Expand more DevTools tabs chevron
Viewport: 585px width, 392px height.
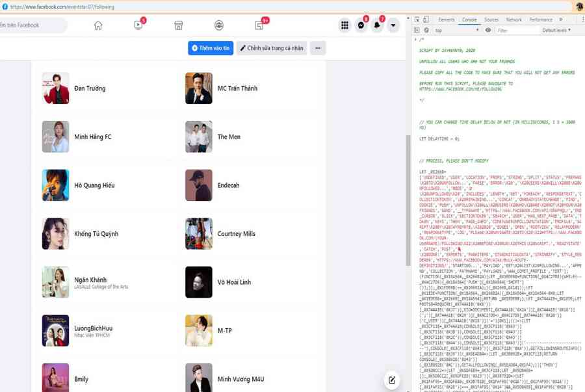point(561,20)
